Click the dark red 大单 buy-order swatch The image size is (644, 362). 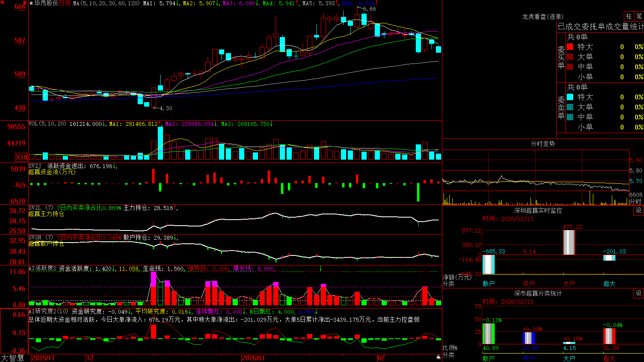point(570,57)
